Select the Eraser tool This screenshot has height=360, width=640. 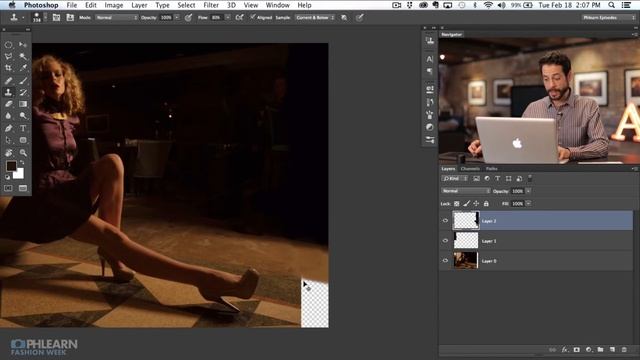tap(9, 104)
